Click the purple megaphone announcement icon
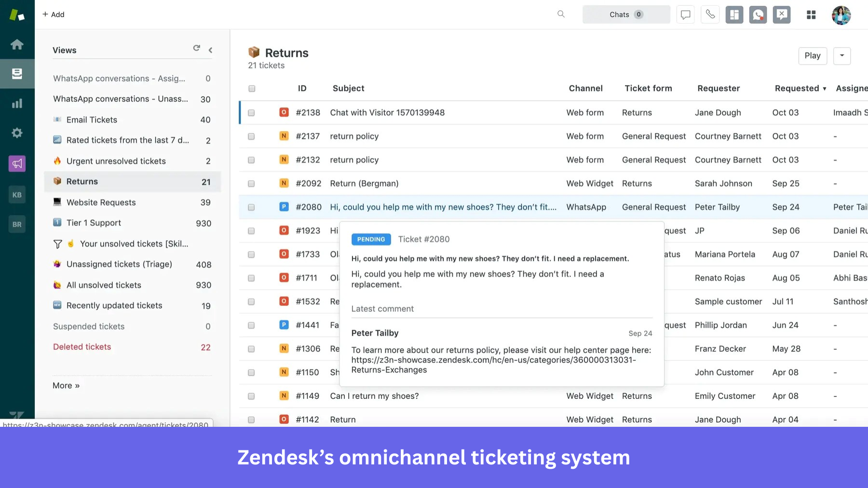868x488 pixels. point(17,163)
